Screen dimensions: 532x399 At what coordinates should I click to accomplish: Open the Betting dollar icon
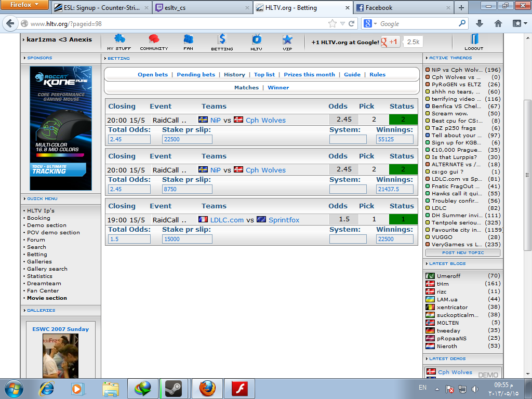pos(222,40)
